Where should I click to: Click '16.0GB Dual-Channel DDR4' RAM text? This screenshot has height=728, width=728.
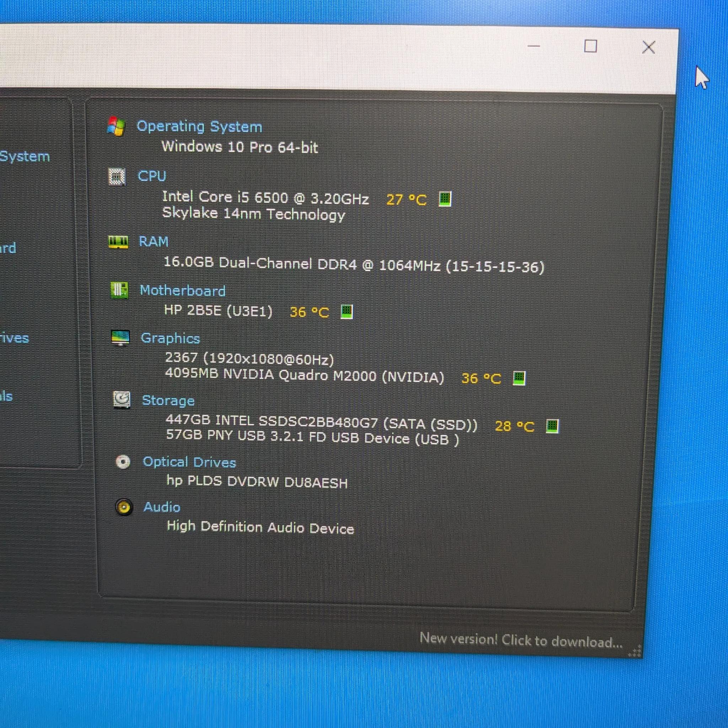[x=260, y=263]
